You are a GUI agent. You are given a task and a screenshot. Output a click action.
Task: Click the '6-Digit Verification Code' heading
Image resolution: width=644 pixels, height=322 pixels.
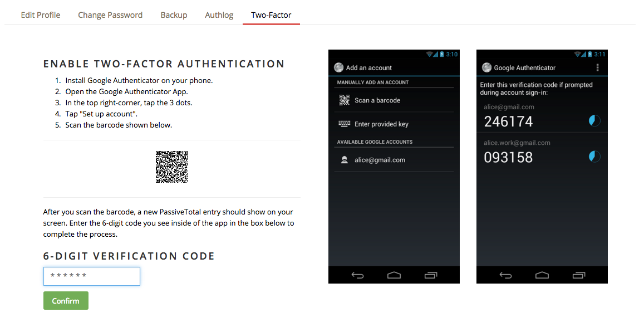(129, 256)
